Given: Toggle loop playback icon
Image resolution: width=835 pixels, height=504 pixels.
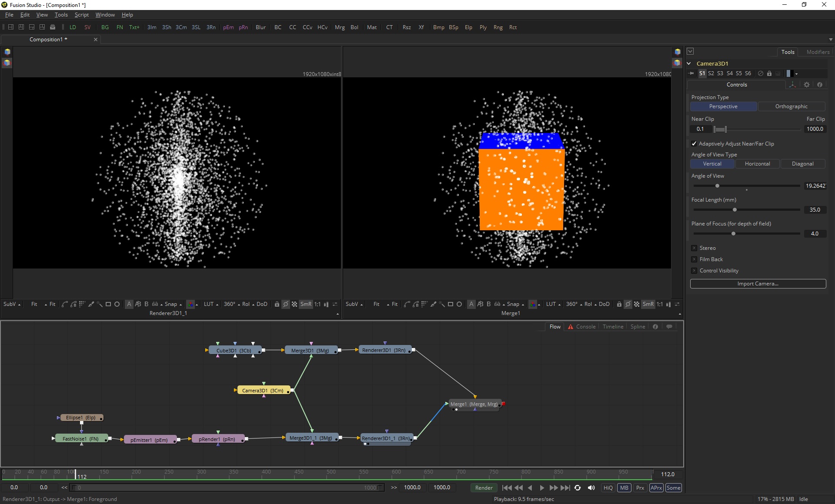Looking at the screenshot, I should (x=578, y=488).
